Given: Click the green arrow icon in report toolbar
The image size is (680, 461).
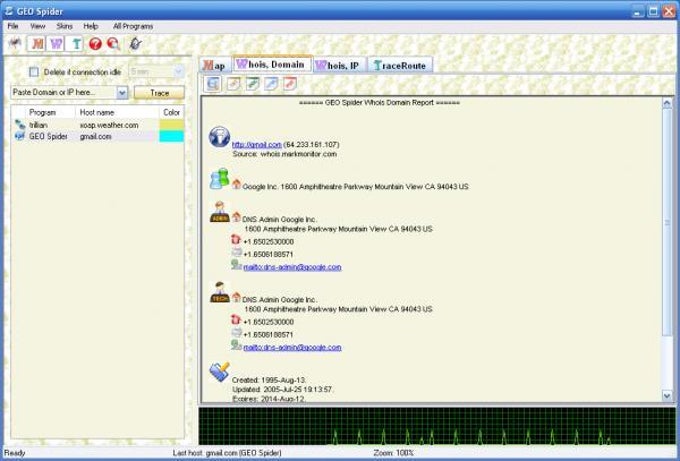Looking at the screenshot, I should [252, 83].
